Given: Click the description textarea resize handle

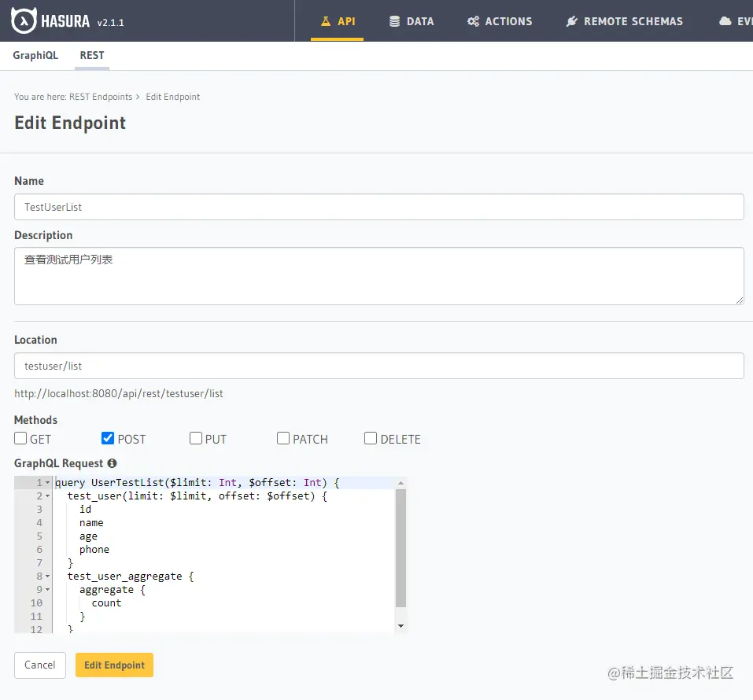Looking at the screenshot, I should pyautogui.click(x=739, y=300).
